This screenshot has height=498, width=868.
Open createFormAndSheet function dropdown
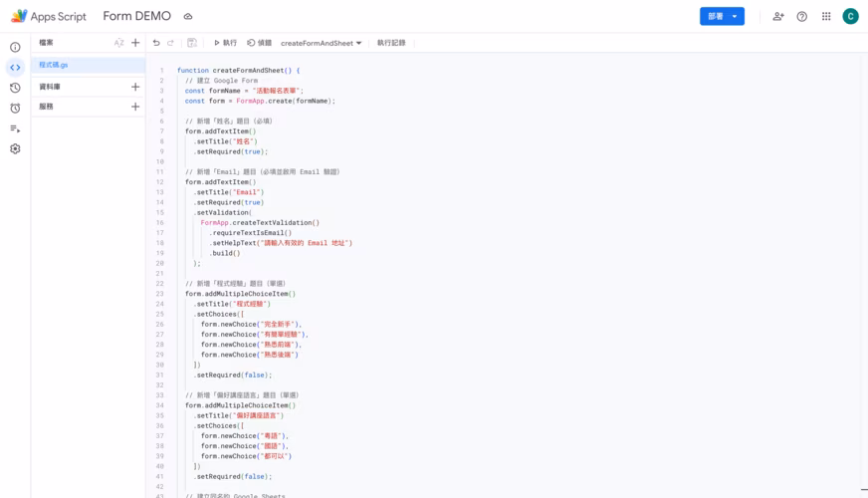(322, 43)
